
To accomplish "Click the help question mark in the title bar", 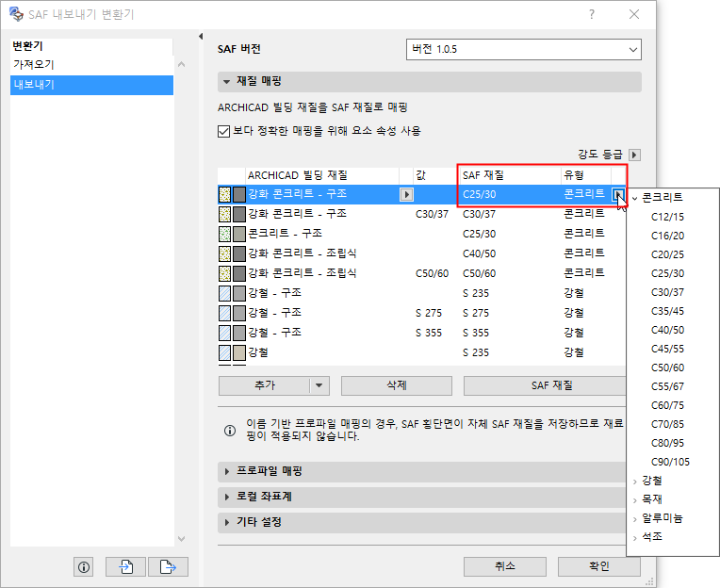I will coord(592,14).
